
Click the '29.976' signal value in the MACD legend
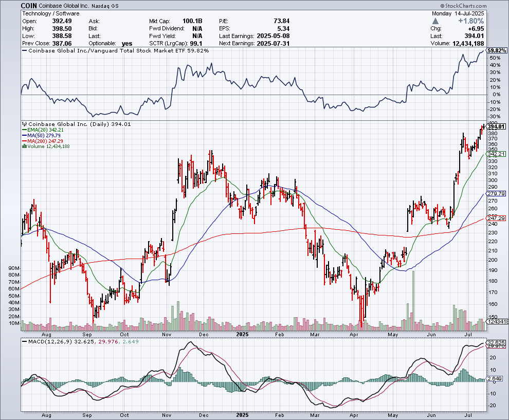click(x=108, y=341)
